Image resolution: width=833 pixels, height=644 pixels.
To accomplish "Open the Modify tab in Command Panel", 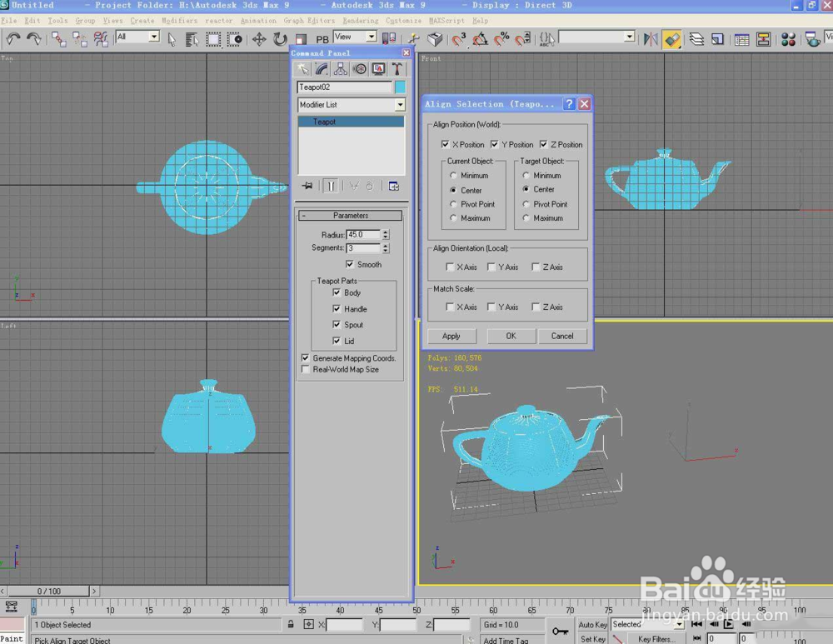I will point(322,69).
